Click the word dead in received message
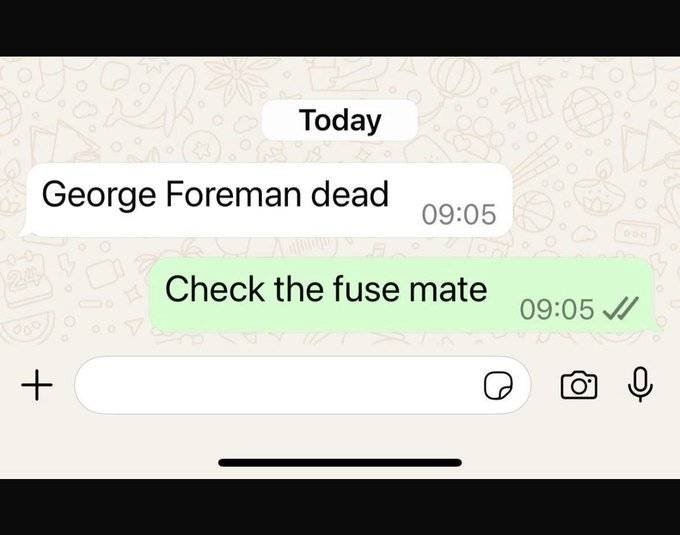Viewport: 680px width, 535px height. tap(350, 193)
